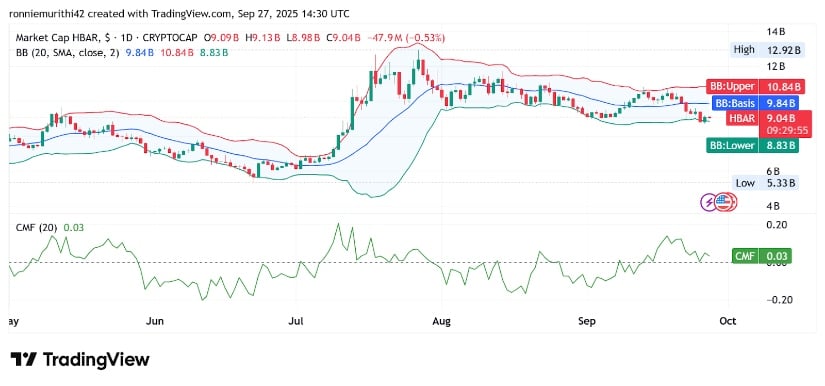Click the '12 B' price axis label

tap(775, 67)
